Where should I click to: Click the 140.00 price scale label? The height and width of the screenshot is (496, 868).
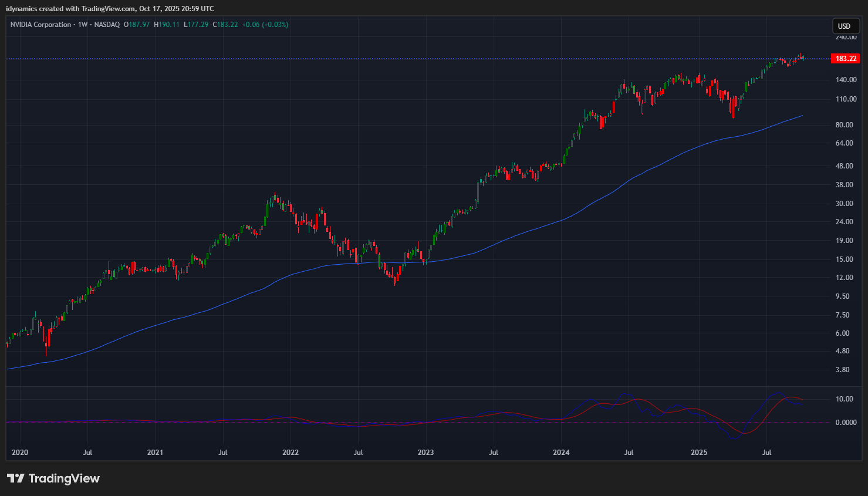pos(846,80)
